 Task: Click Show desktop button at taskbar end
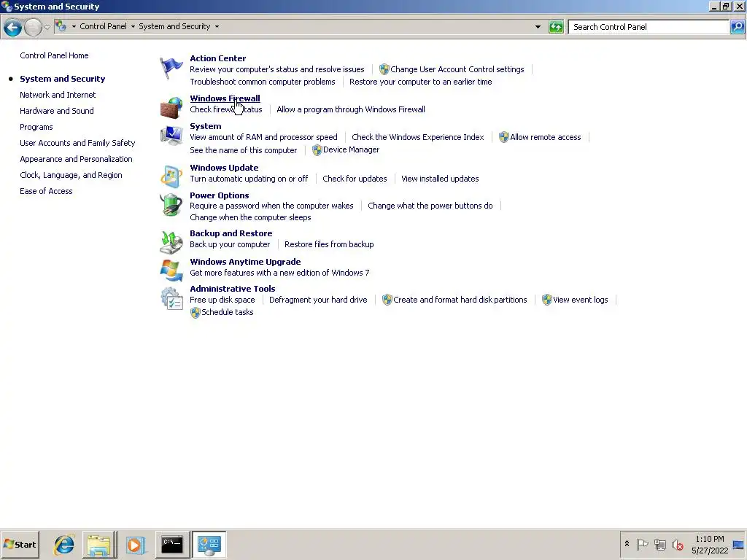(x=739, y=544)
